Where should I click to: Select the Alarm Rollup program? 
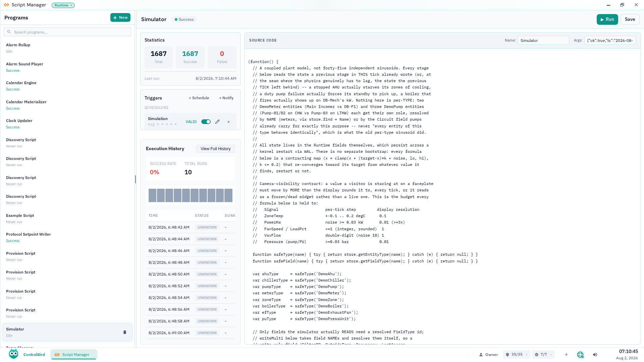[67, 48]
